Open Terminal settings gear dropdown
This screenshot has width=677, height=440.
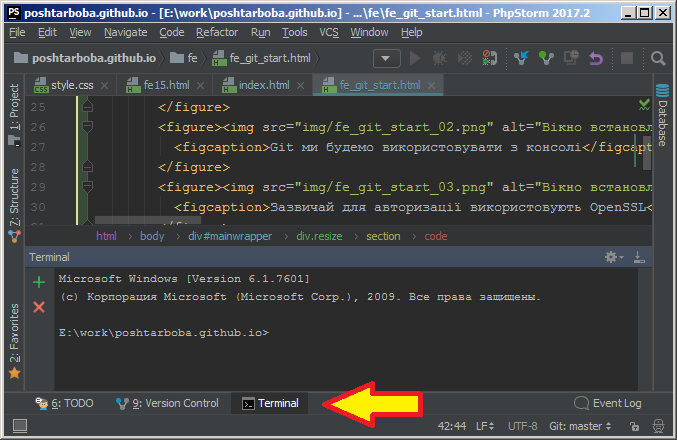point(614,257)
